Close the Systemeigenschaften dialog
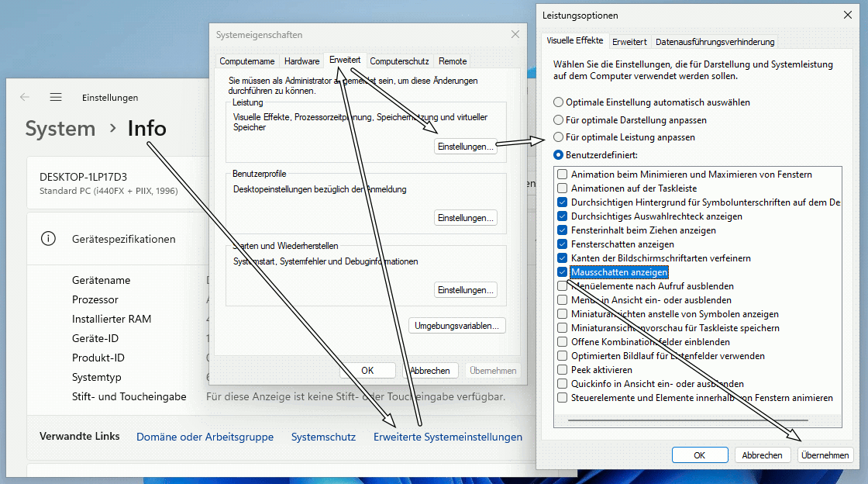The width and height of the screenshot is (868, 484). coord(515,34)
